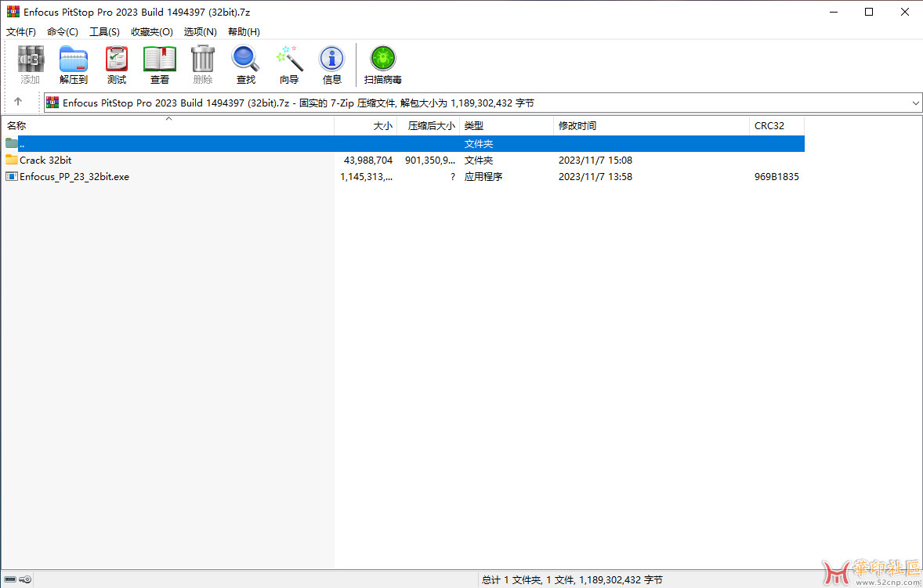Click the archive icon in address bar
923x588 pixels.
[x=52, y=103]
